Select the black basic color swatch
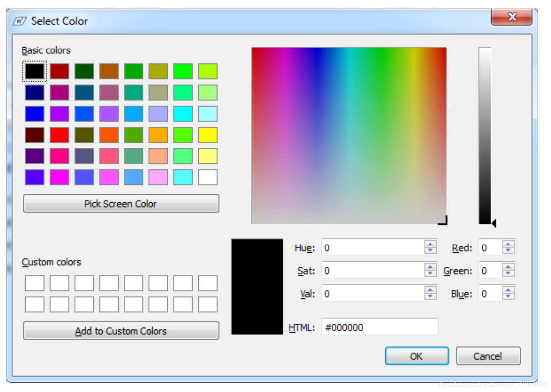The image size is (551, 392). coord(34,72)
